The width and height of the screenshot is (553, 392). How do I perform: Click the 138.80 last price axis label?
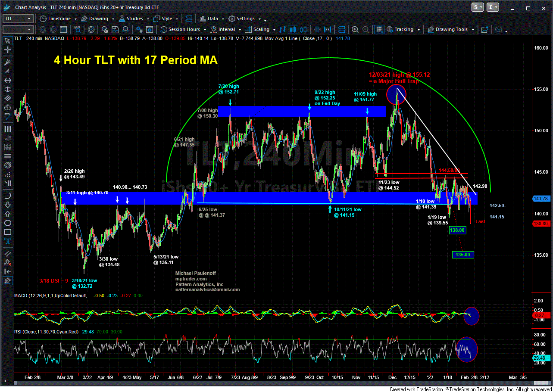click(540, 224)
